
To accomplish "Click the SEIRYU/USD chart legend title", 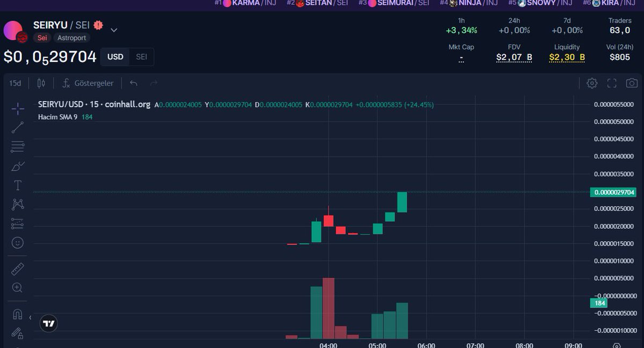I will [x=94, y=105].
